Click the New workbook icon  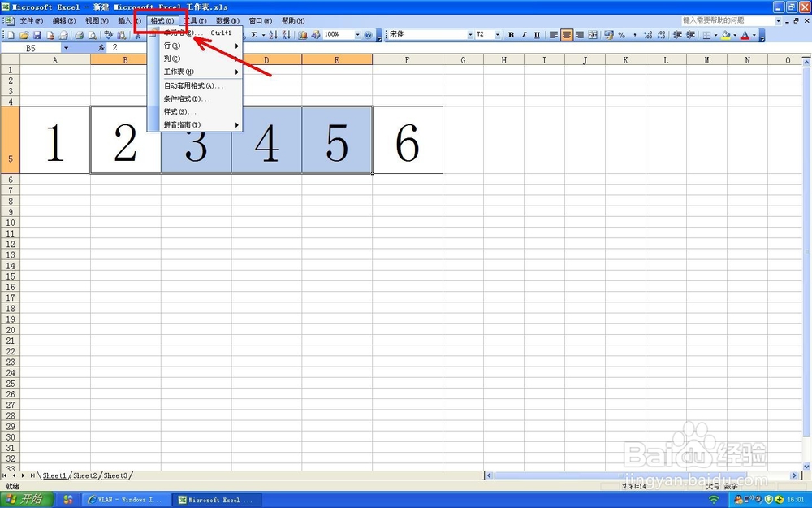pyautogui.click(x=11, y=35)
